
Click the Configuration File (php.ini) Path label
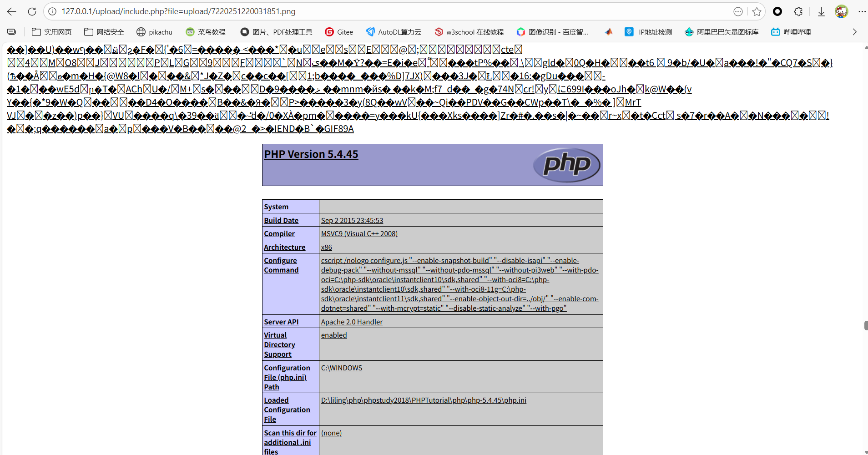(x=287, y=377)
